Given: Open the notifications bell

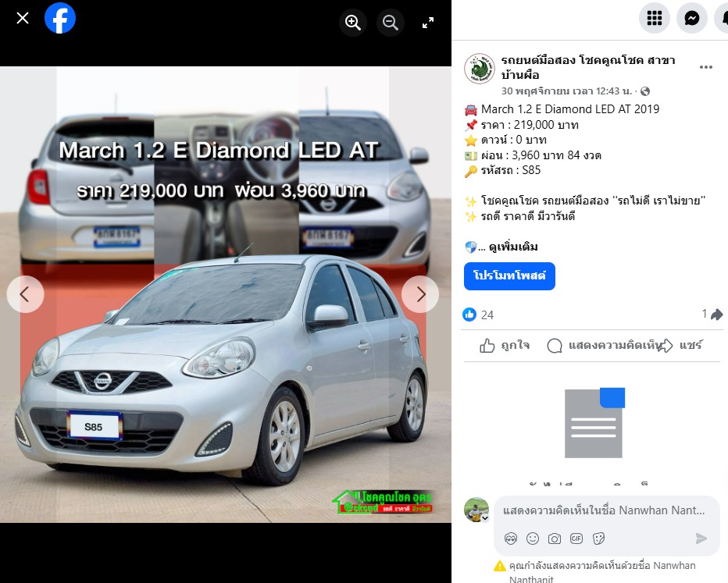Looking at the screenshot, I should pyautogui.click(x=723, y=18).
